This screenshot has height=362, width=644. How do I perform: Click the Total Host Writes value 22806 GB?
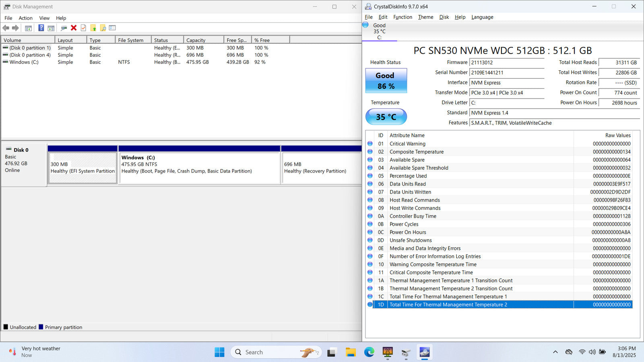[x=619, y=73]
